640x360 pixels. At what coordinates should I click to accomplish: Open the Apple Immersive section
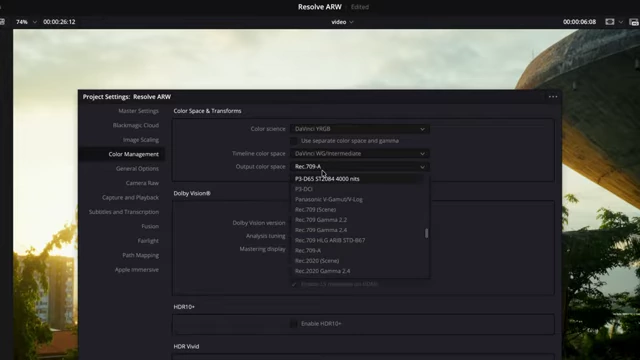point(136,270)
